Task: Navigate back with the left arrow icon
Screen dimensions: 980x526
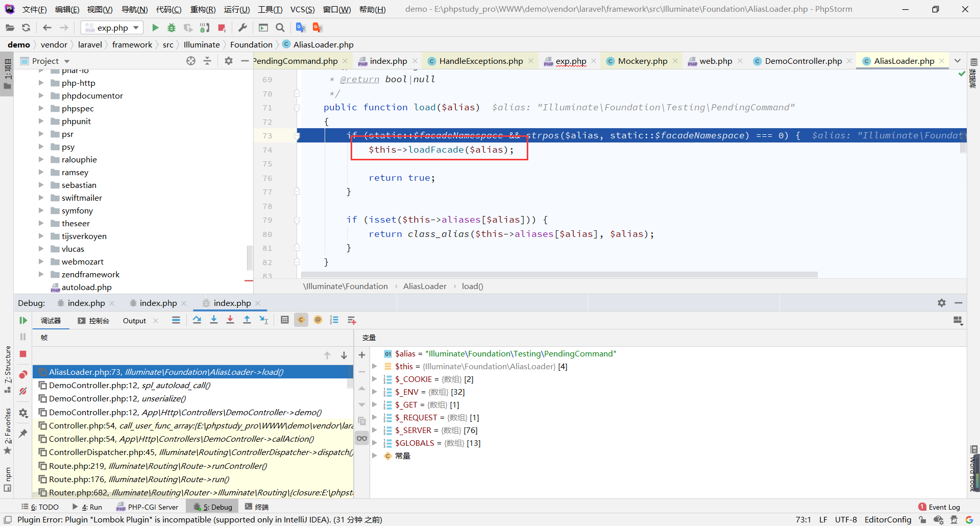Action: click(47, 28)
